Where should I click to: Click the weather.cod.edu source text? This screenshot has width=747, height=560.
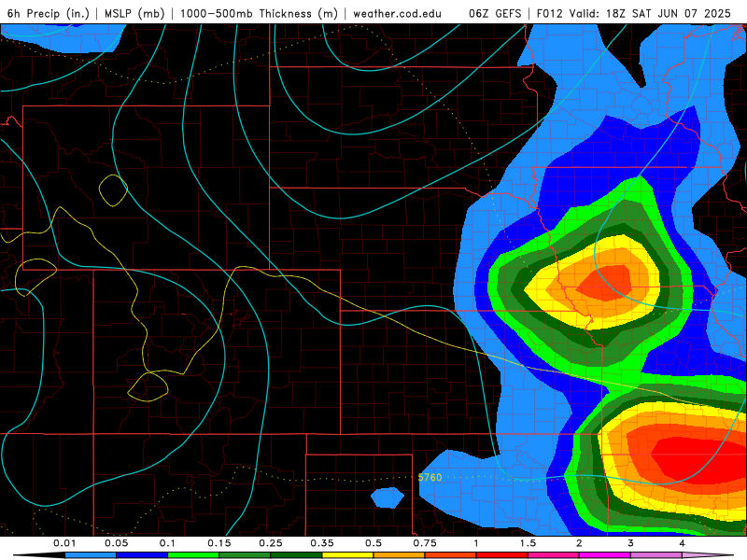pos(397,13)
